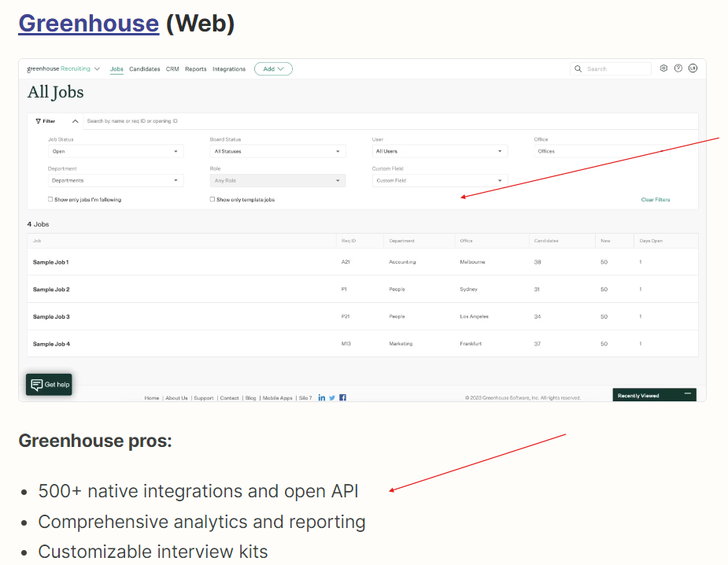The image size is (728, 565).
Task: Select the Integrations tab
Action: tap(229, 69)
